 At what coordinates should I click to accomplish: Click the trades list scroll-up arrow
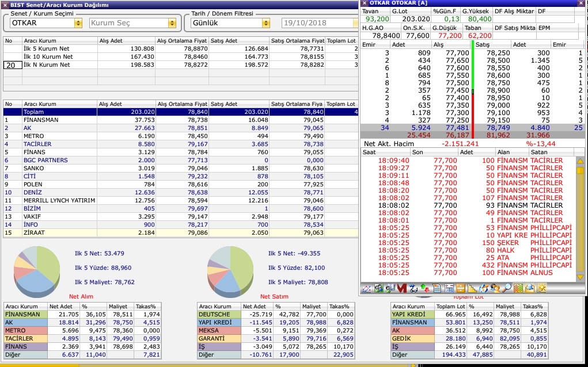pos(580,162)
